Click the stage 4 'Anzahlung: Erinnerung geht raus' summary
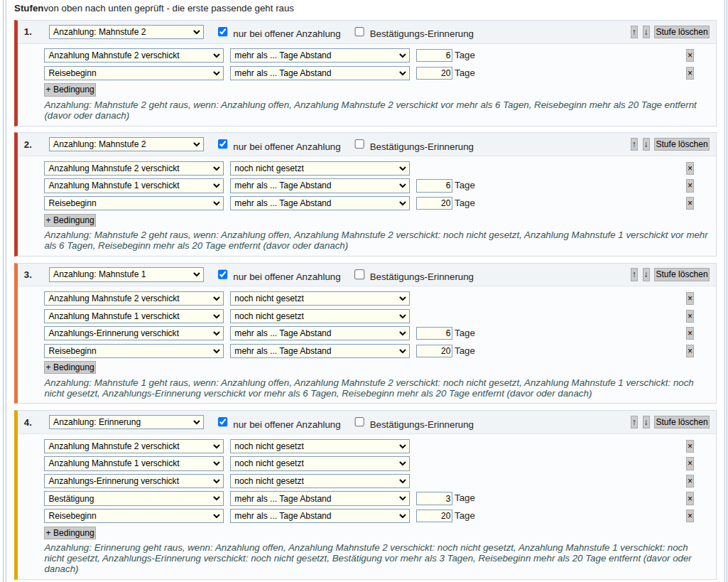 [368, 559]
